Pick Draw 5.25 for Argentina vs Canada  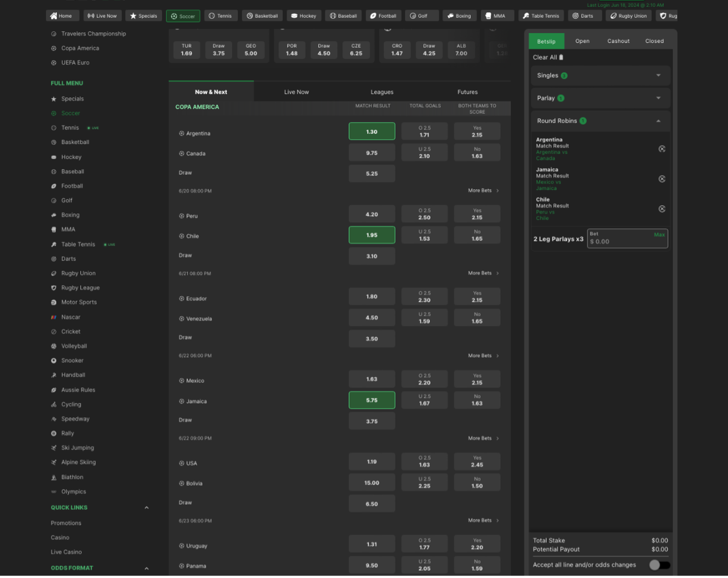tap(372, 174)
